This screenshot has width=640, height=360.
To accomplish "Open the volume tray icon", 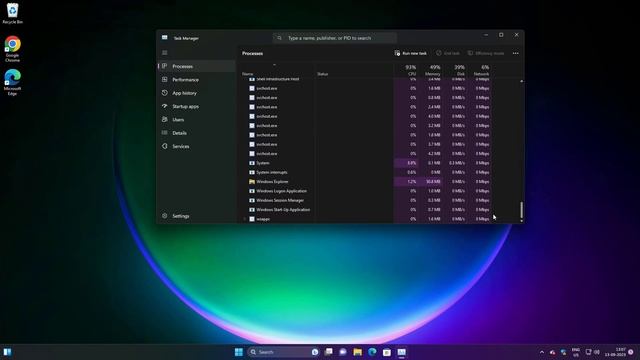I will coord(597,352).
